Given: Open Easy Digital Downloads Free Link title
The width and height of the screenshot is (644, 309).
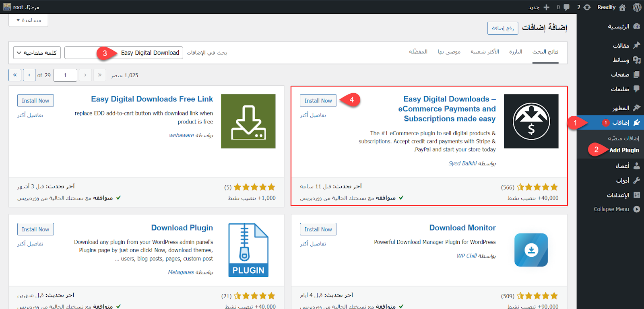Looking at the screenshot, I should coord(152,99).
